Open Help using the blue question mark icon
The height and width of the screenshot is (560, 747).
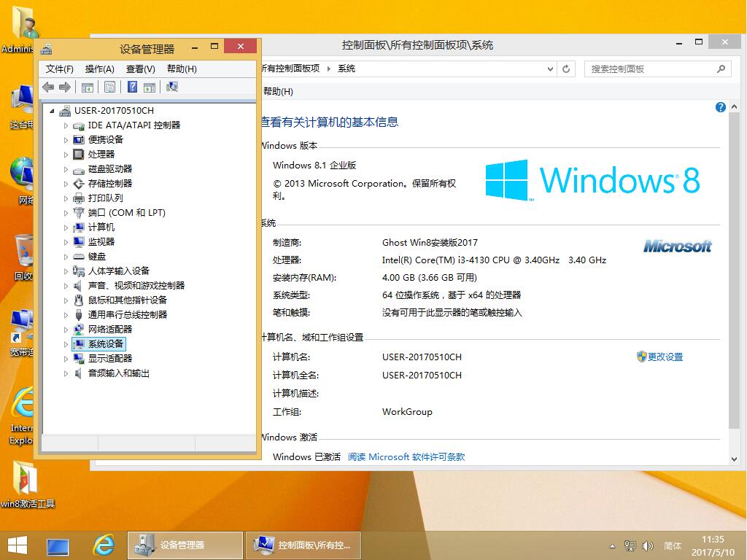tap(132, 87)
